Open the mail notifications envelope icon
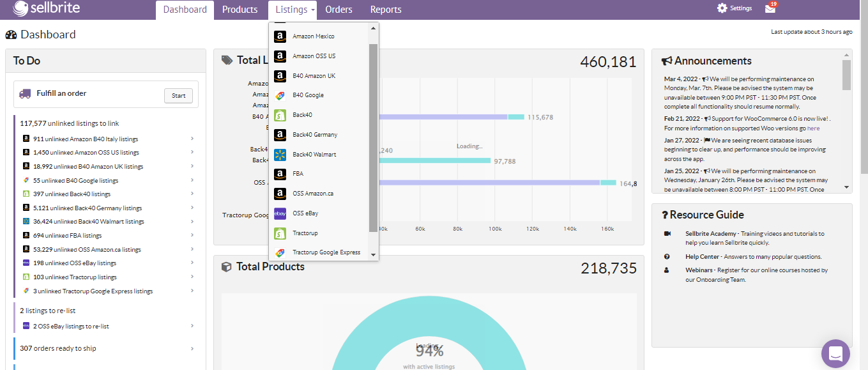This screenshot has width=868, height=370. point(770,8)
